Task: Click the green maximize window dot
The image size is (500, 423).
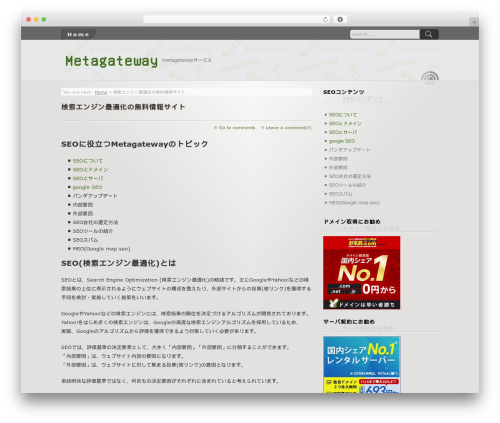Action: coord(44,19)
